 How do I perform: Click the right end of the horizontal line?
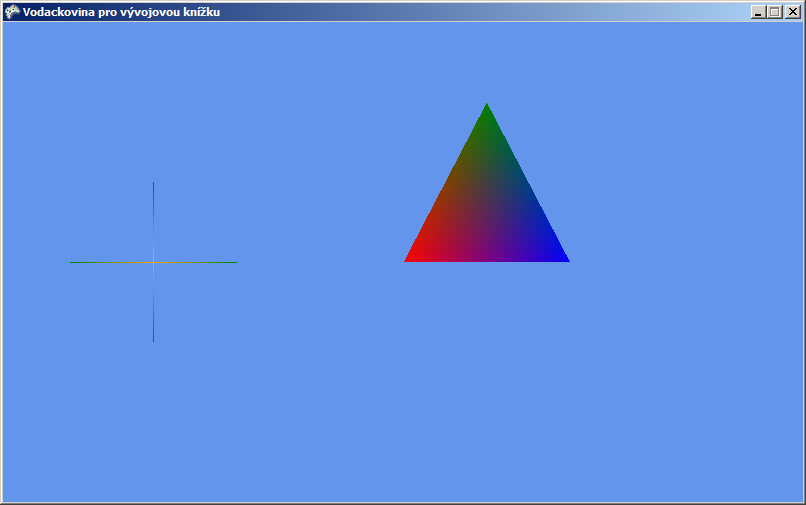(x=236, y=262)
